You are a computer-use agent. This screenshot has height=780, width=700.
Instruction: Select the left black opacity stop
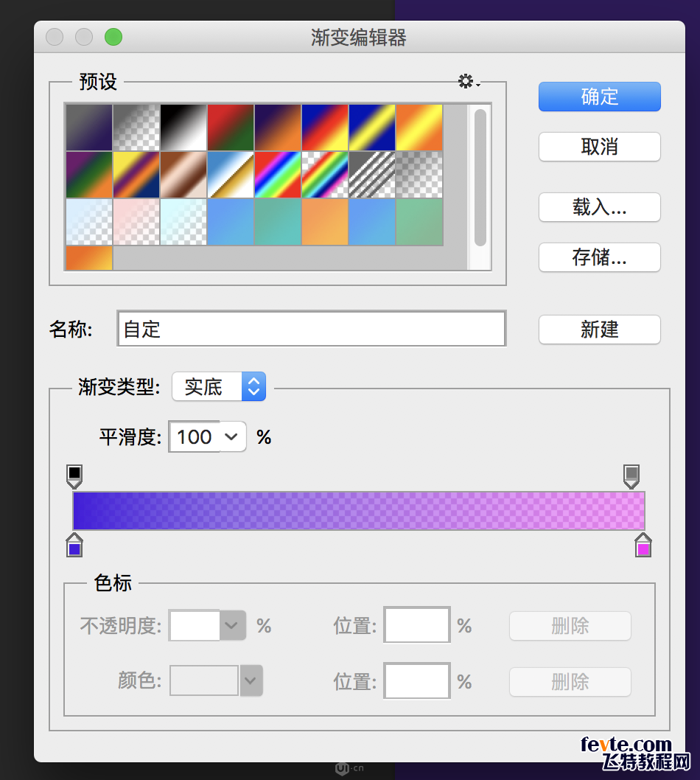pyautogui.click(x=74, y=476)
